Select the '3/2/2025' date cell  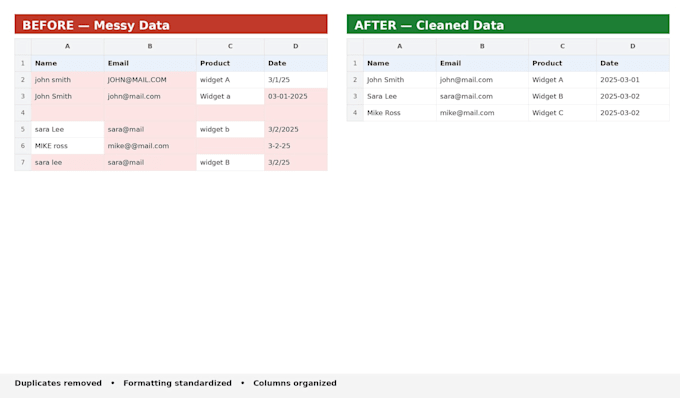pos(296,129)
